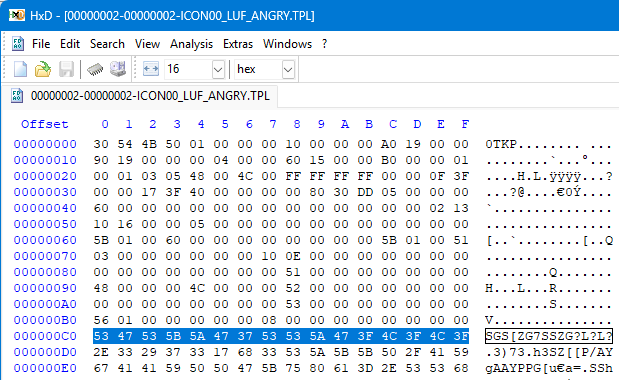
Task: Click the file icon on the TPL tab
Action: 17,96
